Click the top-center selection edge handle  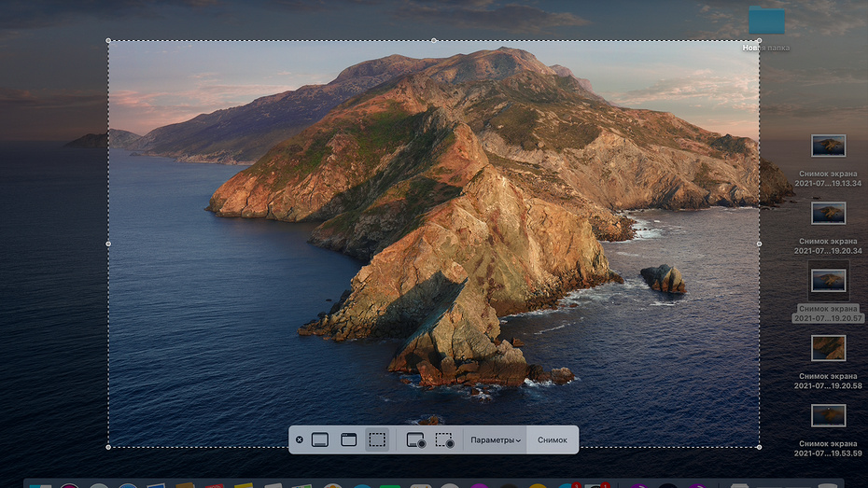pos(434,40)
